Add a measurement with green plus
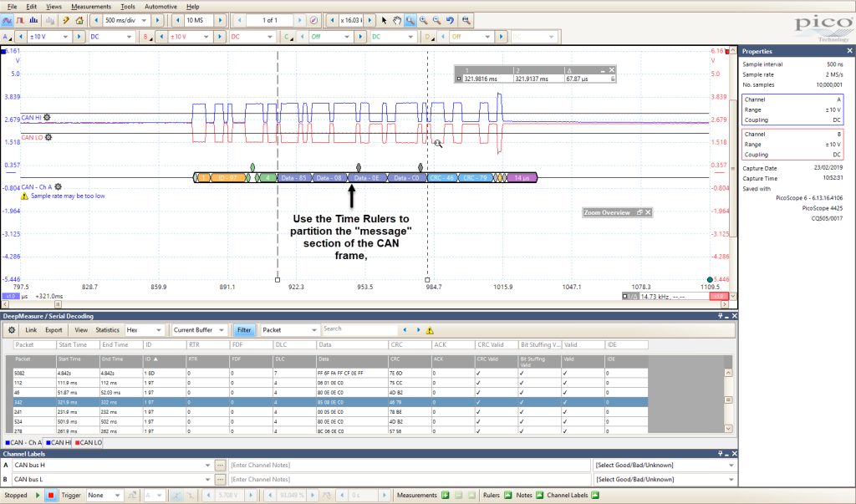Viewport: 856px width, 504px height. 446,496
